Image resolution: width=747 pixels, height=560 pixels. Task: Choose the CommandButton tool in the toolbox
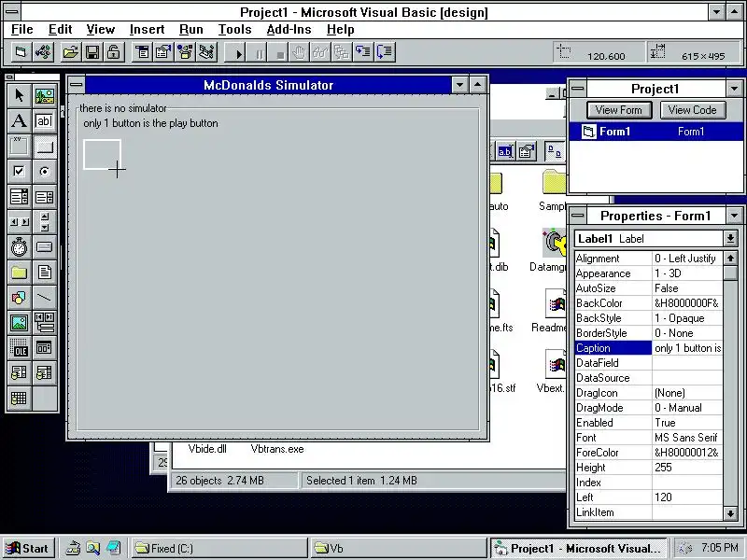click(44, 147)
